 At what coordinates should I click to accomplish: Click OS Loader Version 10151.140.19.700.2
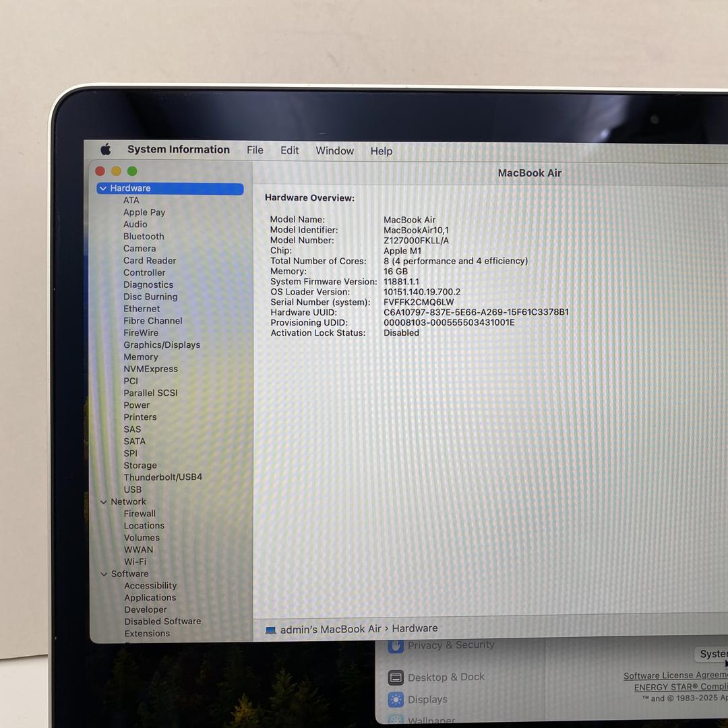(422, 292)
